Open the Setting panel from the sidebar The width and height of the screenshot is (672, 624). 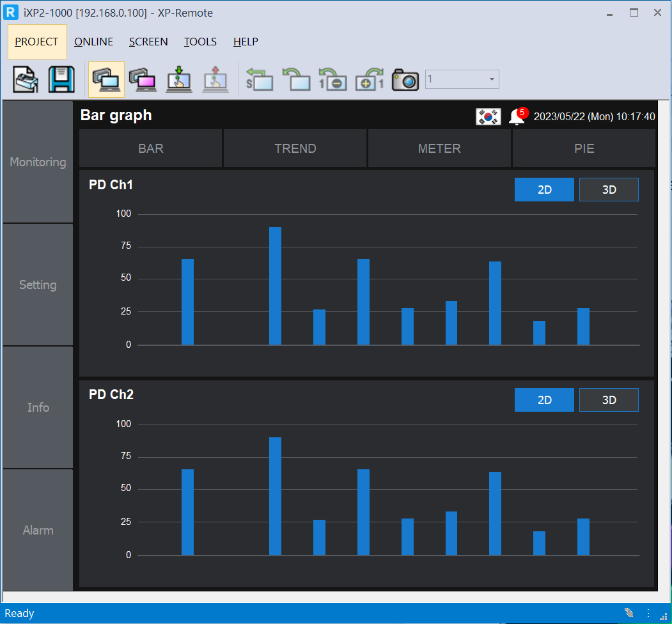click(x=38, y=285)
